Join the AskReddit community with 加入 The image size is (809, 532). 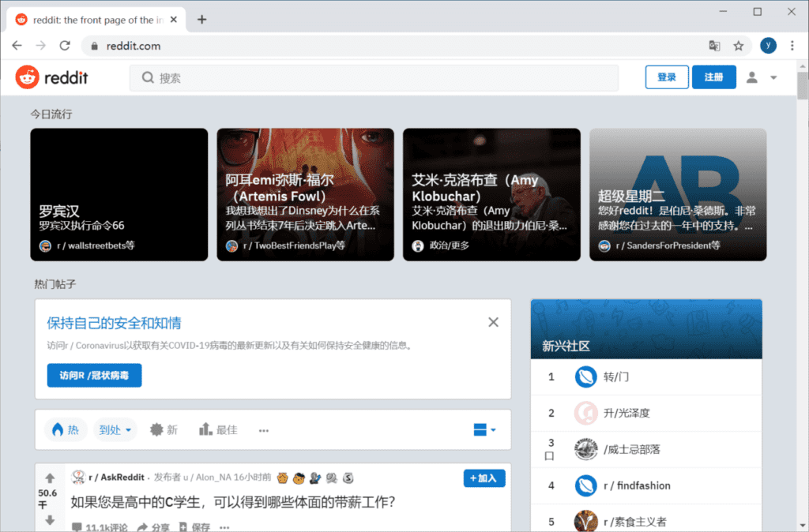tap(484, 478)
